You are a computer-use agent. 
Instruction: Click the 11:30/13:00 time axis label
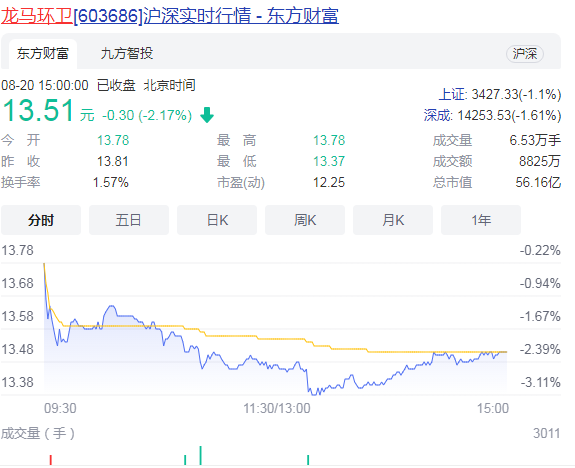point(277,408)
